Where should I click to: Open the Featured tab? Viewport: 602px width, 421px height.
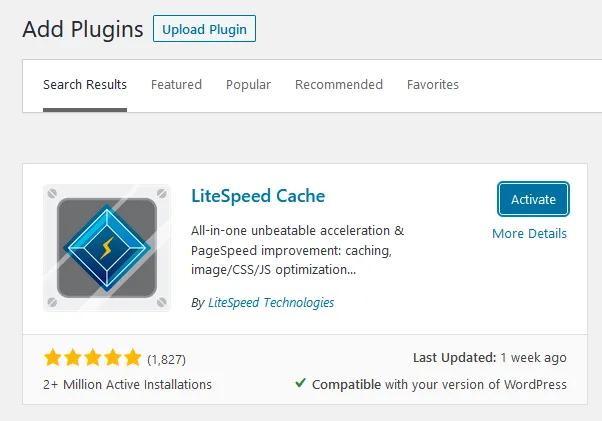click(176, 85)
